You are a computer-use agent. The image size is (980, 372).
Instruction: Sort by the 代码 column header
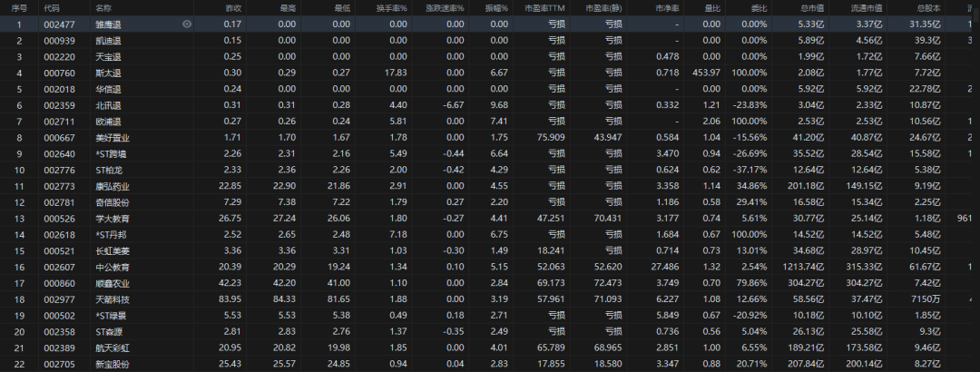(x=53, y=8)
